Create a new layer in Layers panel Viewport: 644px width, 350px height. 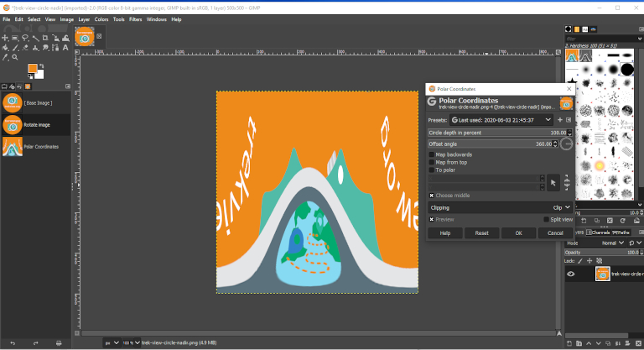(x=569, y=343)
